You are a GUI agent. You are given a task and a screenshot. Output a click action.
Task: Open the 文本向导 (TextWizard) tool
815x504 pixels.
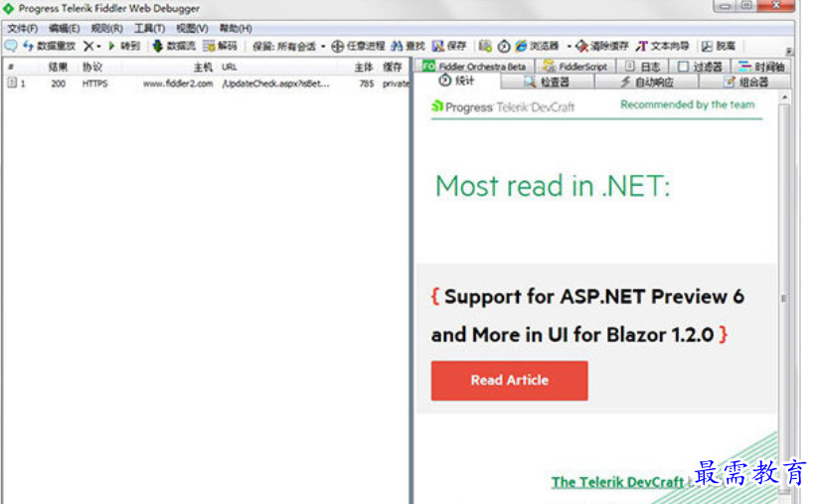point(662,46)
